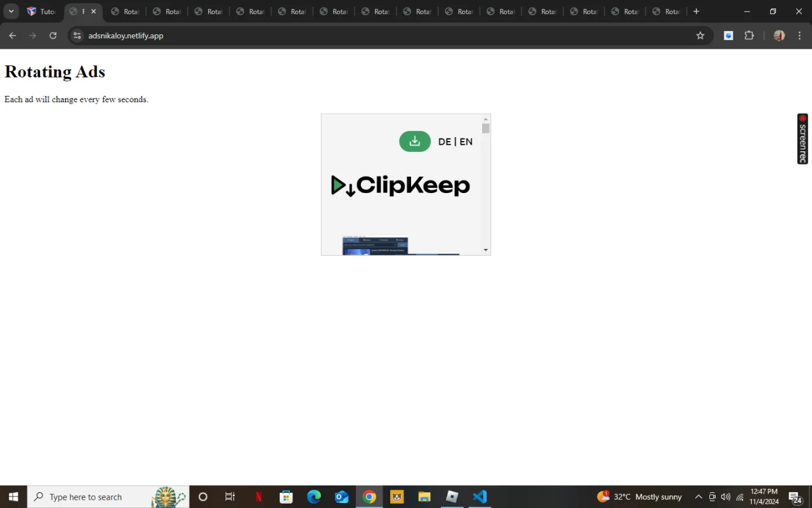This screenshot has height=508, width=812.
Task: Open Visual Studio Code from taskbar
Action: pyautogui.click(x=480, y=497)
